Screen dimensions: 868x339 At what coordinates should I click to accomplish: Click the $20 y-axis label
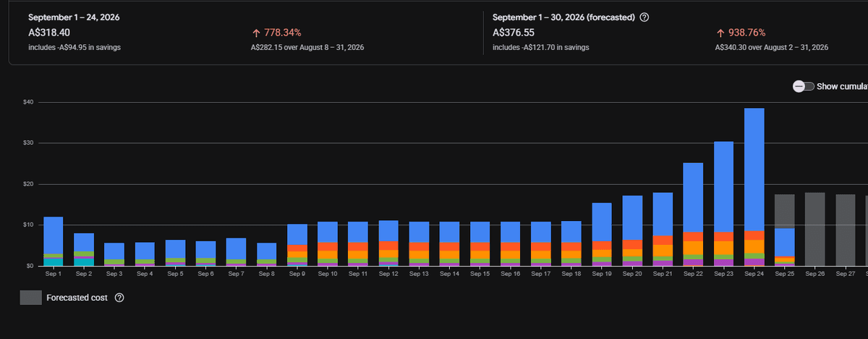[29, 184]
